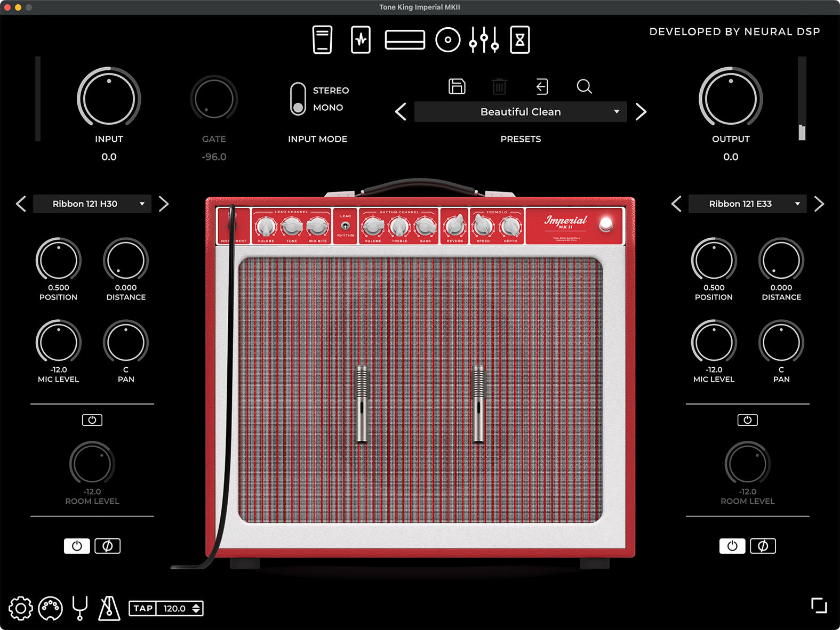The image size is (840, 630).
Task: Click the STEREO label
Action: click(x=331, y=91)
